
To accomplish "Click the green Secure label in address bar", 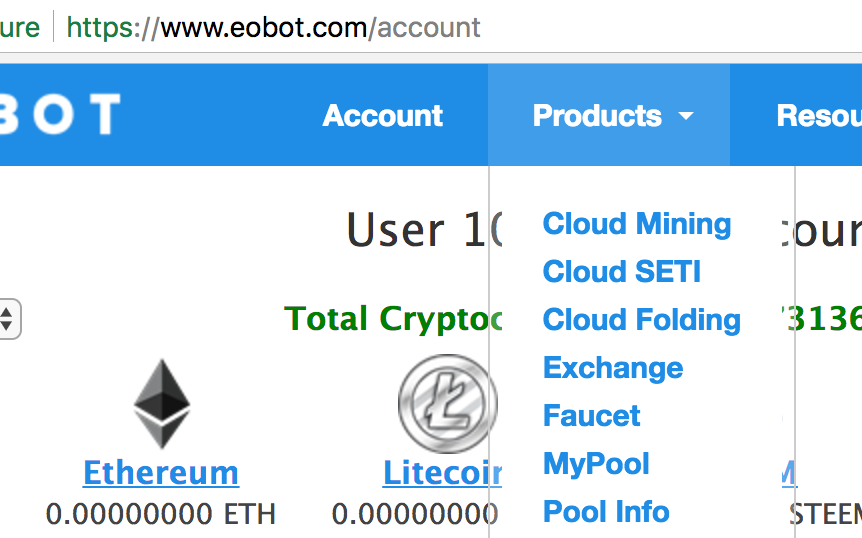I will pyautogui.click(x=20, y=27).
